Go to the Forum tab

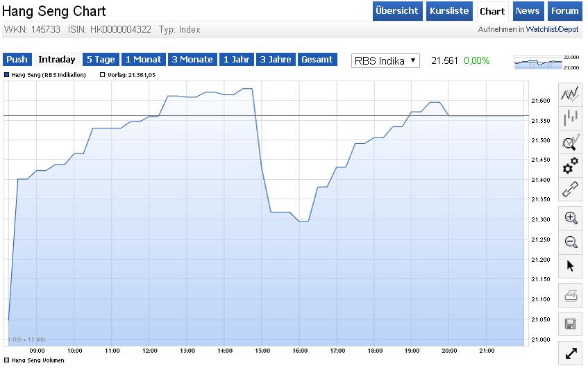click(x=564, y=11)
